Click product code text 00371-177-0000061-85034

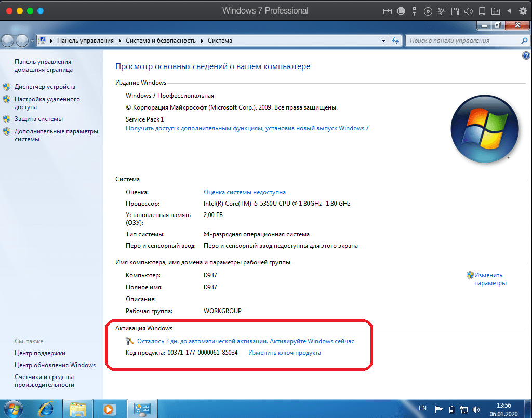(x=203, y=353)
